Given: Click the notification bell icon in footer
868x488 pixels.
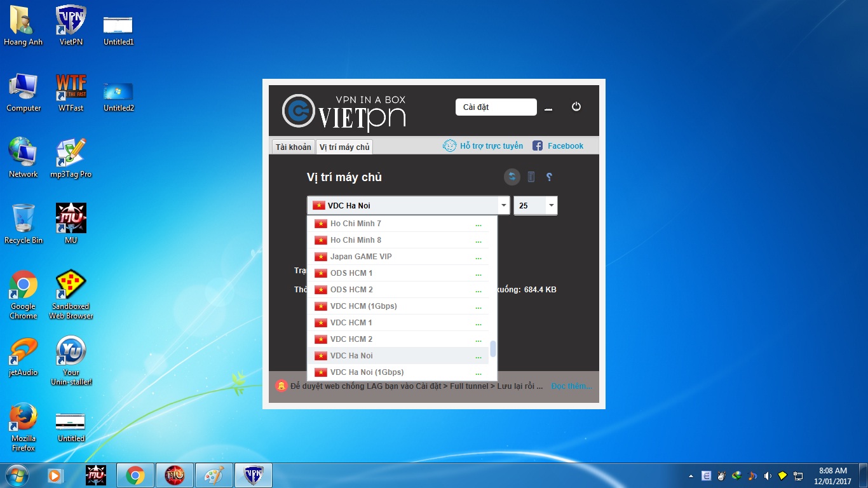Looking at the screenshot, I should (x=281, y=386).
